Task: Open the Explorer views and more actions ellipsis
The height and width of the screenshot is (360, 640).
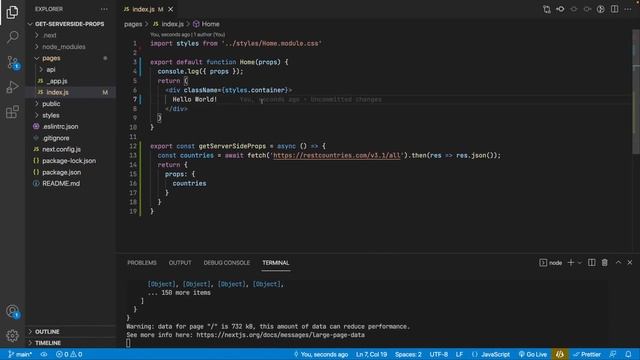Action: point(104,9)
